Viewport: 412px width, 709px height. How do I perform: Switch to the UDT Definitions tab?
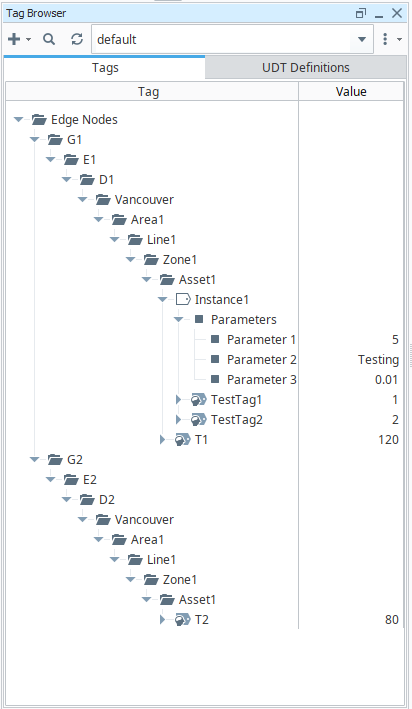[x=306, y=67]
